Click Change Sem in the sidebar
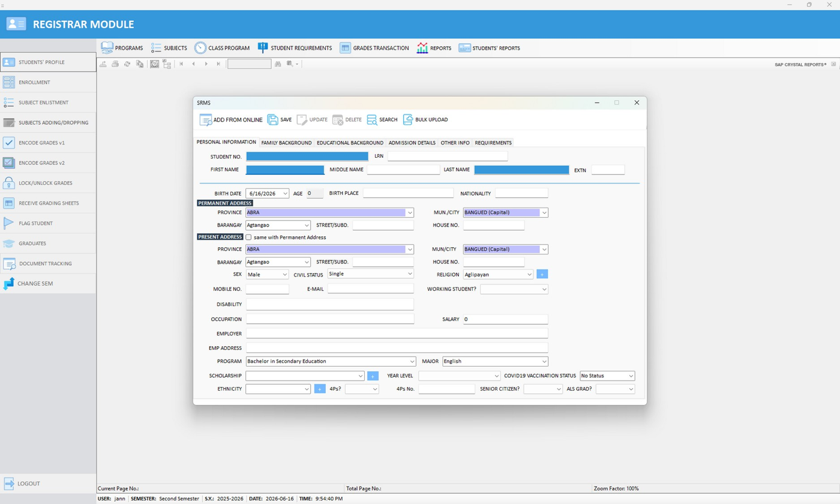The image size is (840, 504). tap(48, 283)
